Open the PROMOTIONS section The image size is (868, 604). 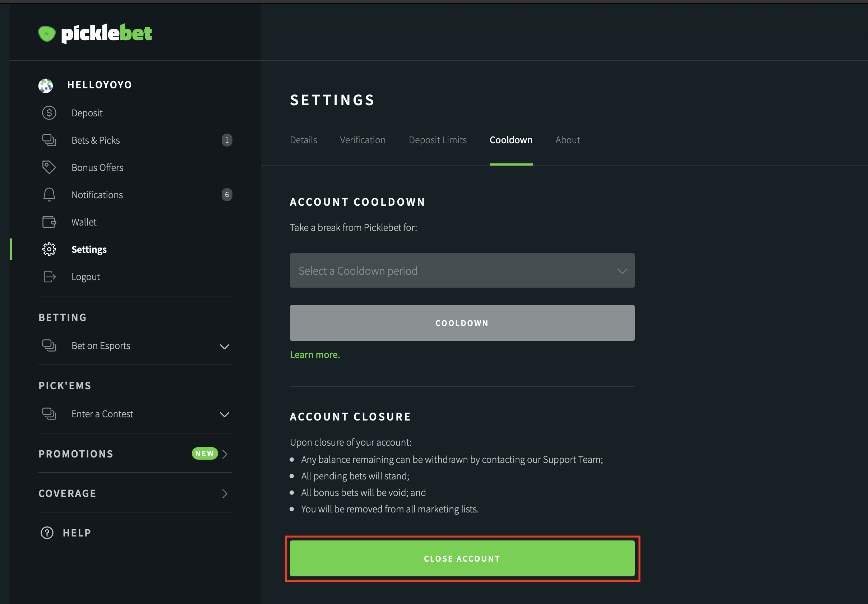pyautogui.click(x=76, y=454)
